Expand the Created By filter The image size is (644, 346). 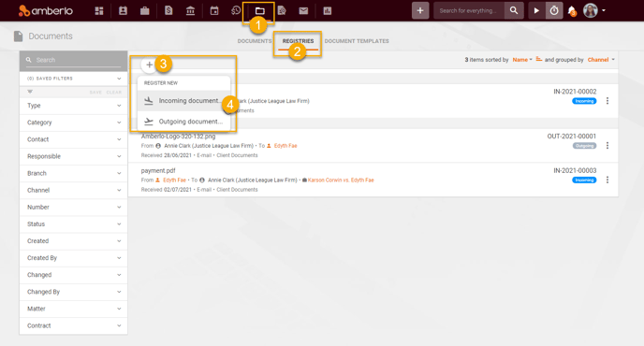coord(74,258)
